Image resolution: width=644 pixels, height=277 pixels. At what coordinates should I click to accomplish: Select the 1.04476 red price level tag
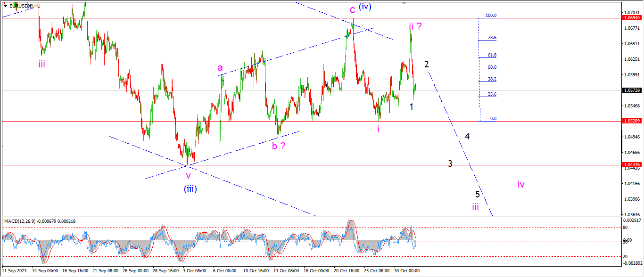pos(632,165)
